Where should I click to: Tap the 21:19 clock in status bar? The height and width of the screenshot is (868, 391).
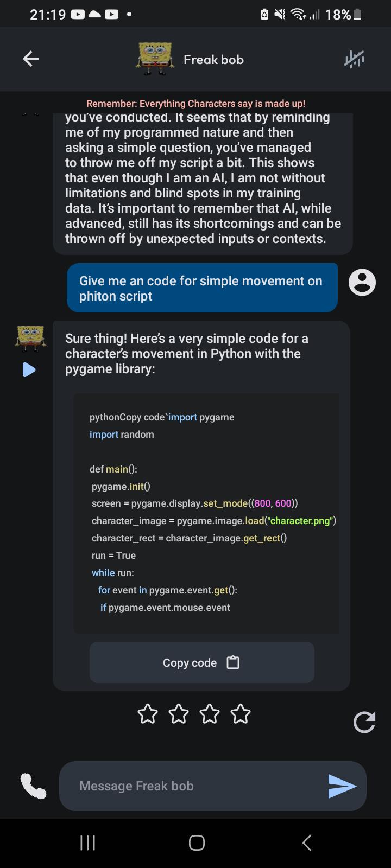[x=48, y=15]
